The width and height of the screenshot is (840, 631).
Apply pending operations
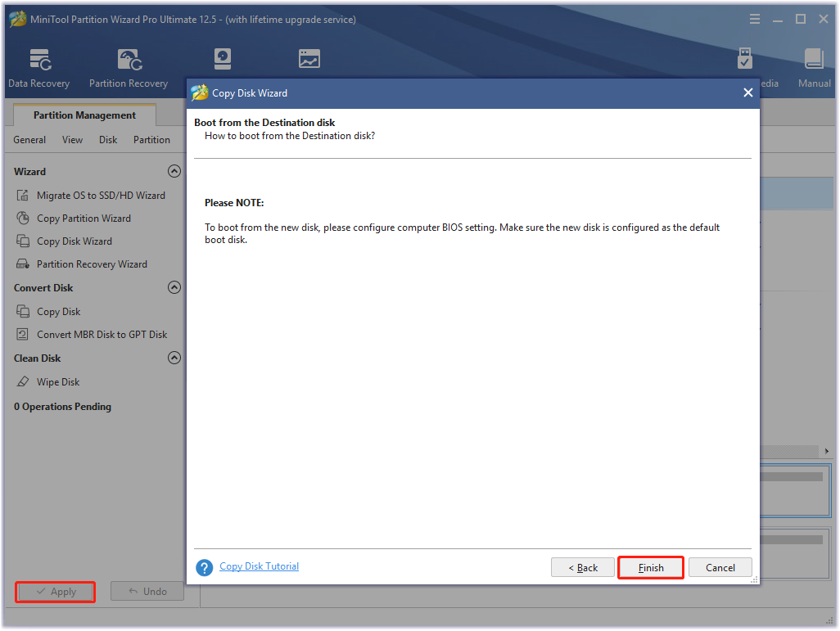56,592
